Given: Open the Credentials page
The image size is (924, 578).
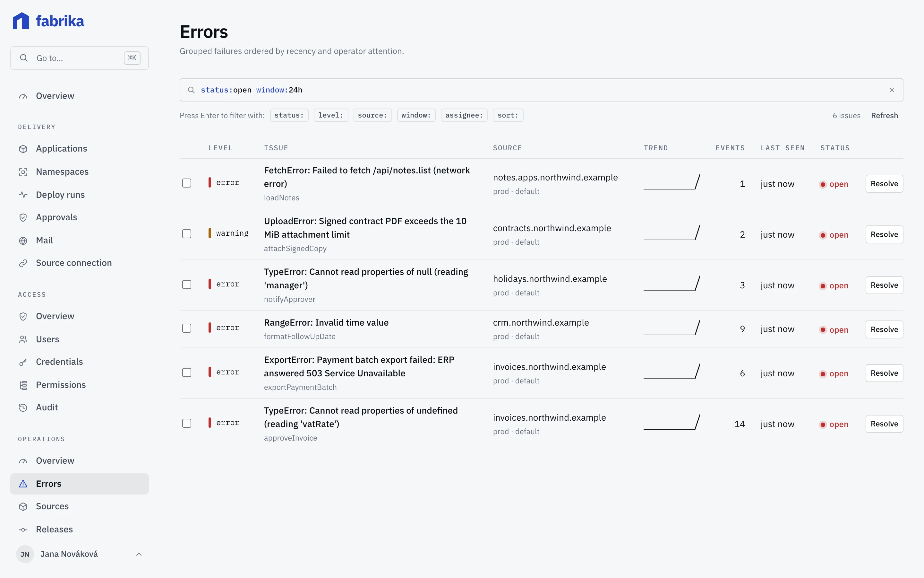Looking at the screenshot, I should pos(80,362).
